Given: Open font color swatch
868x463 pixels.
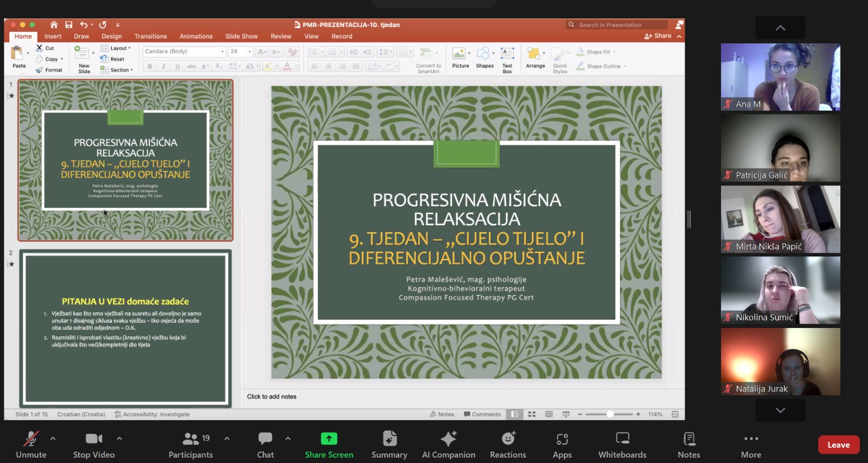Looking at the screenshot, I should point(287,66).
